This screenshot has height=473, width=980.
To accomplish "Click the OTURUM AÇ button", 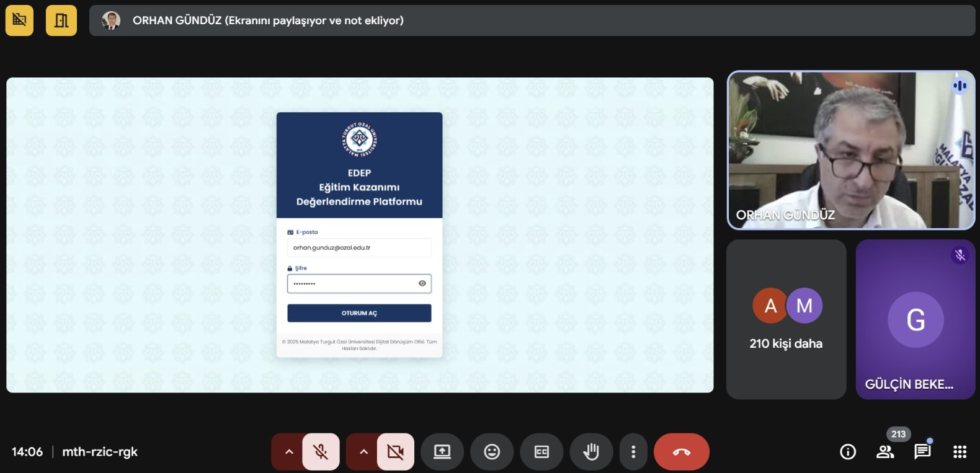I will coord(359,313).
